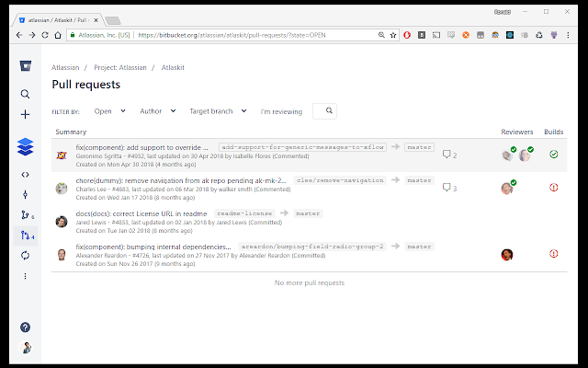The height and width of the screenshot is (368, 588).
Task: Click the Atlaskit breadcrumb link
Action: tap(173, 67)
